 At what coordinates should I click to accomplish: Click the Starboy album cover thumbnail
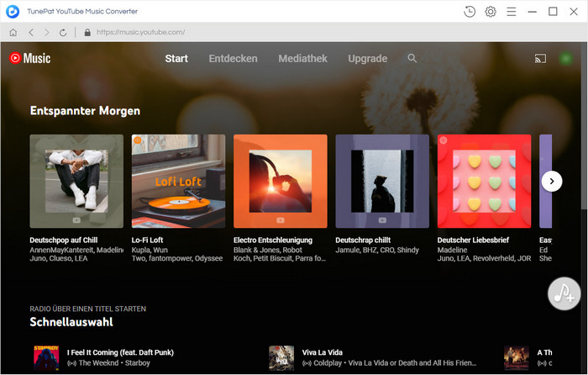[x=46, y=357]
